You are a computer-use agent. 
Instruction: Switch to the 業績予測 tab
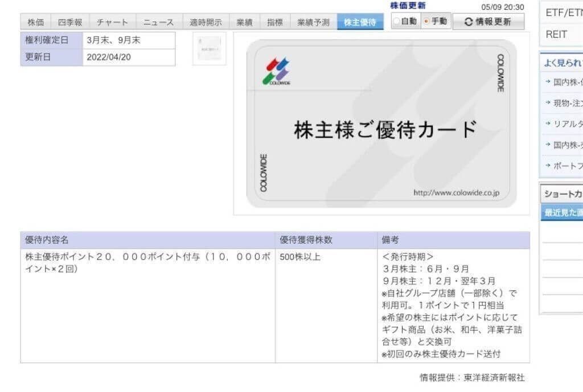[x=314, y=22]
